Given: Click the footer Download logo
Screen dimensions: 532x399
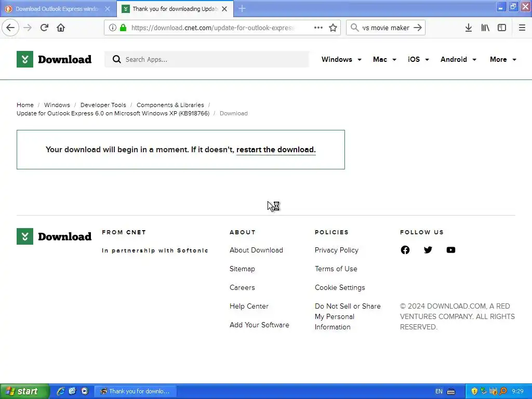Looking at the screenshot, I should coord(54,236).
